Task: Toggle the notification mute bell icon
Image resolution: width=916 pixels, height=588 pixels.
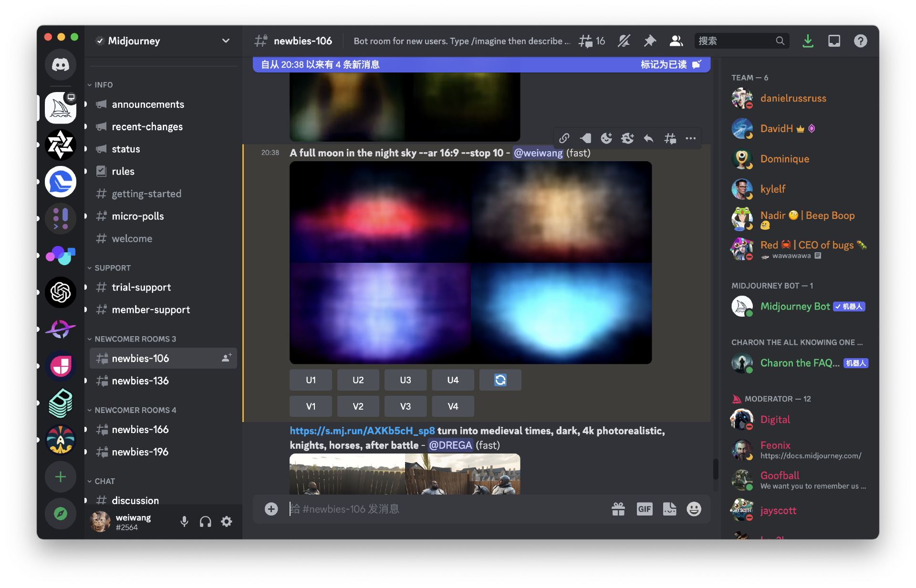Action: [624, 41]
